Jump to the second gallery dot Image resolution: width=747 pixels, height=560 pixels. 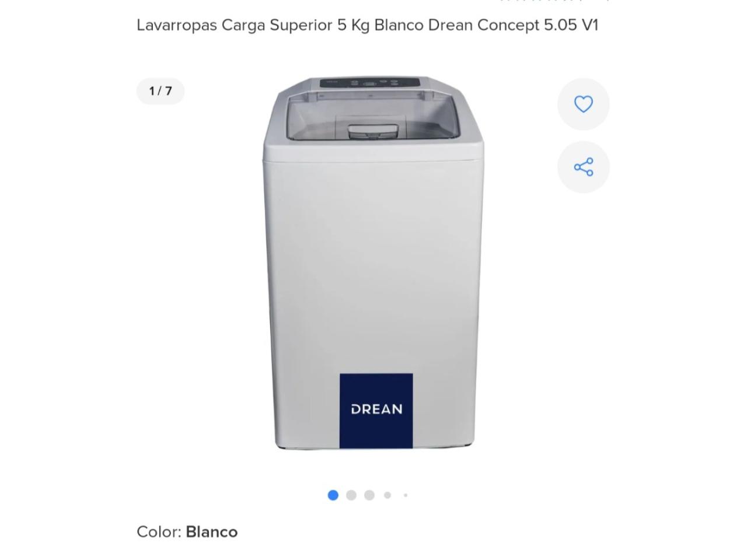pos(351,495)
